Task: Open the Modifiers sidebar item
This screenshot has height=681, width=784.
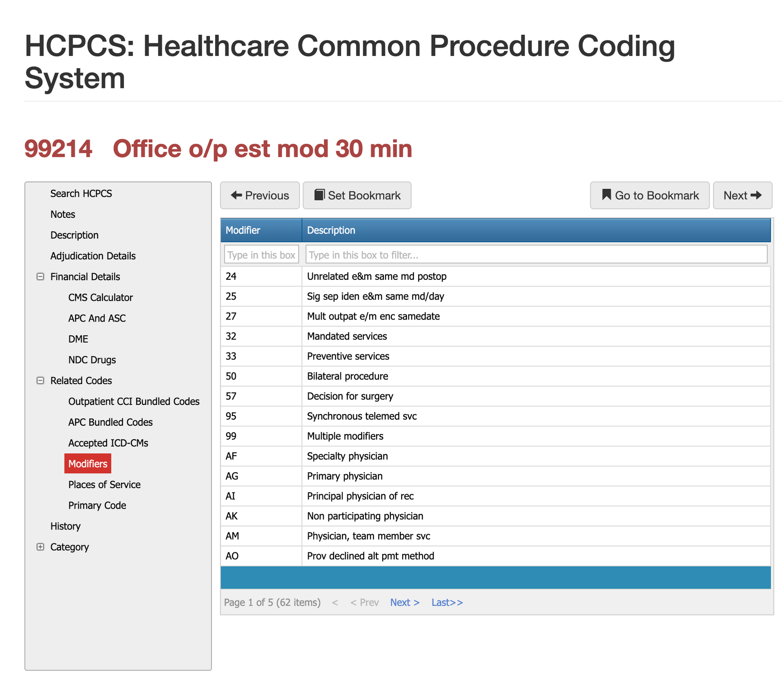Action: coord(88,464)
